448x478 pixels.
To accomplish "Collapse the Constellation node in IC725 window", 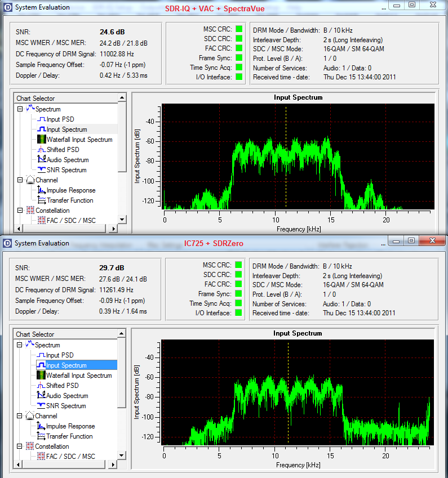I will (x=20, y=446).
